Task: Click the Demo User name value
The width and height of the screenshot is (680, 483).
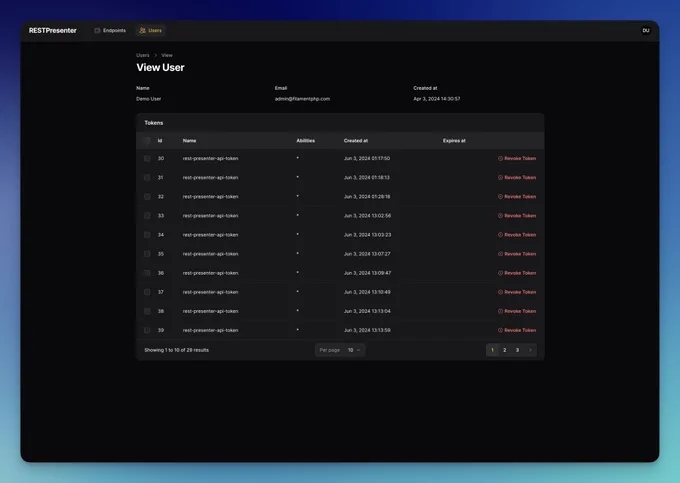Action: pyautogui.click(x=149, y=99)
